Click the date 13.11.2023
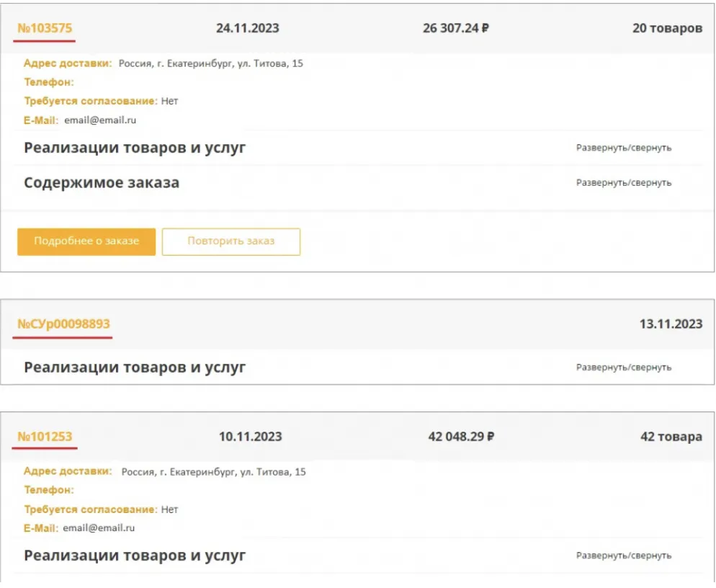This screenshot has height=588, width=716. pos(671,324)
